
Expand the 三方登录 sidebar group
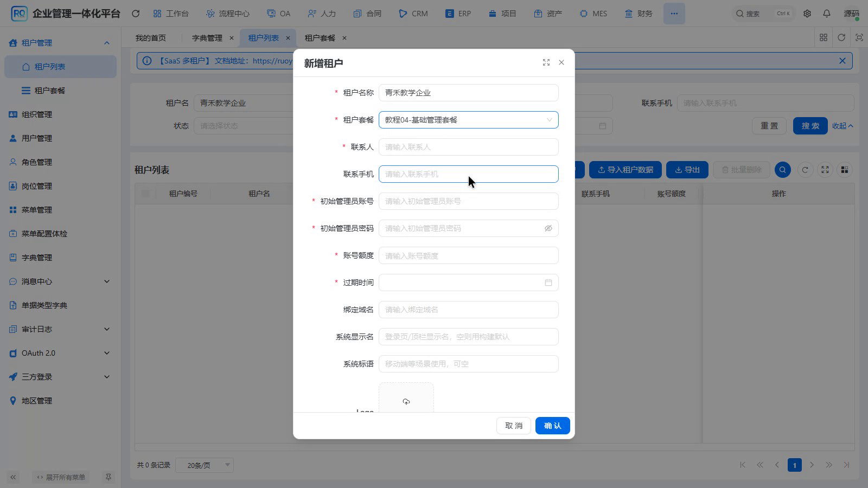click(x=61, y=377)
